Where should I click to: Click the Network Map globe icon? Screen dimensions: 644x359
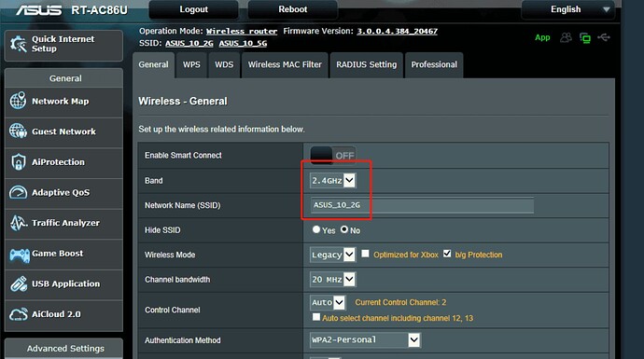point(18,101)
